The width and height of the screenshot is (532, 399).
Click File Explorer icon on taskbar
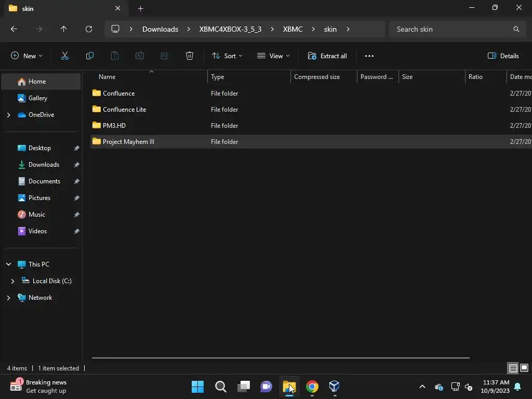point(289,387)
